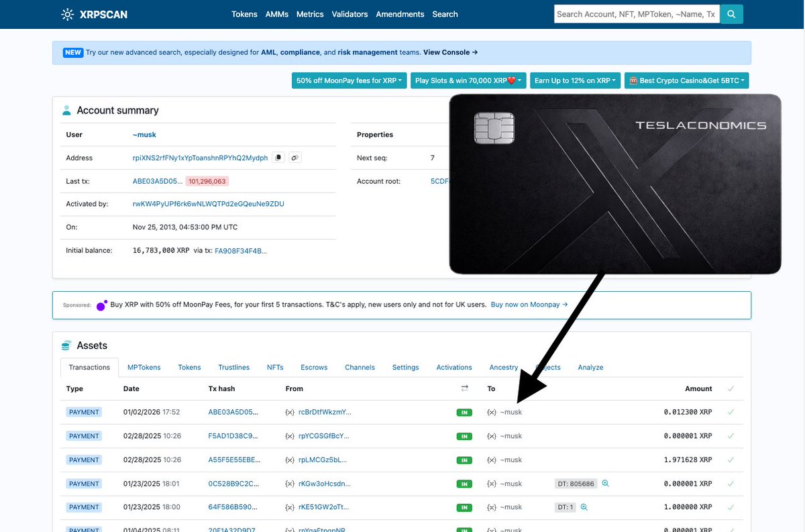Open the Amendments page
Screen dimensions: 805x532
click(400, 14)
